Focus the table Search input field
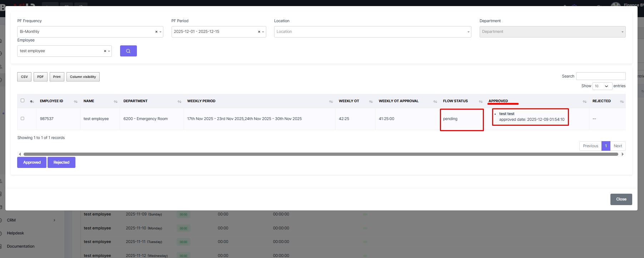644x258 pixels. 600,76
